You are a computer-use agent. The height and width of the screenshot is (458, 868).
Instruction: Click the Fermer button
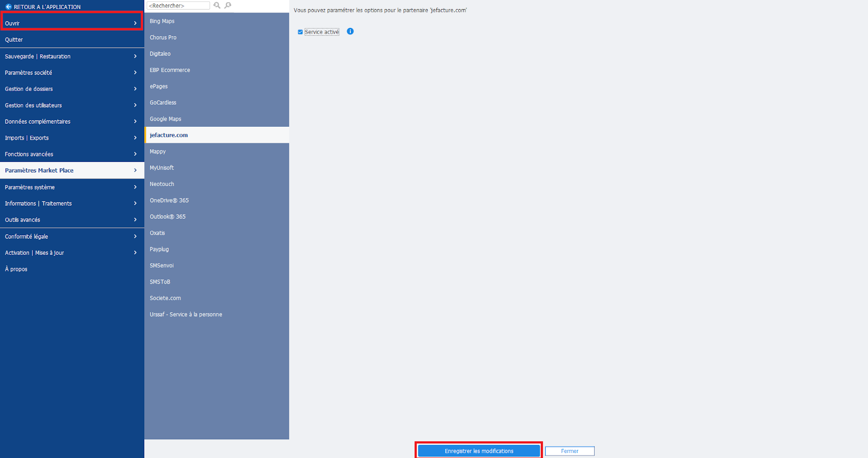coord(569,451)
